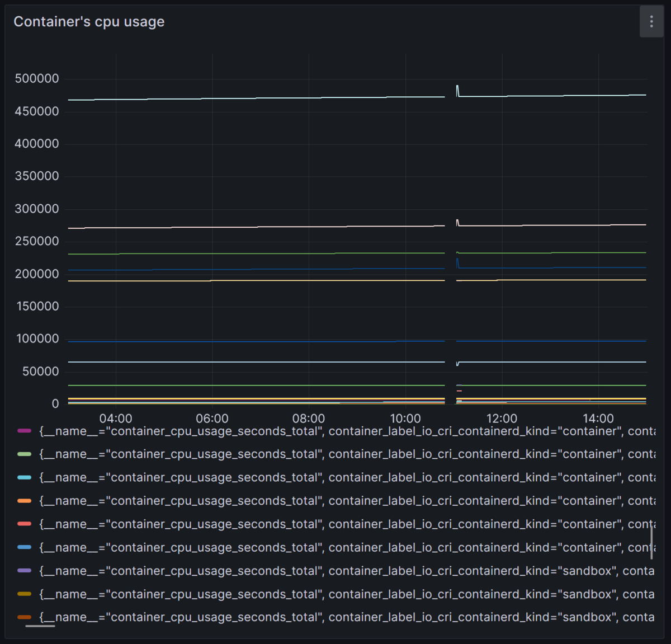Image resolution: width=671 pixels, height=644 pixels.
Task: Open the Container's cpu usage panel title
Action: 89,22
